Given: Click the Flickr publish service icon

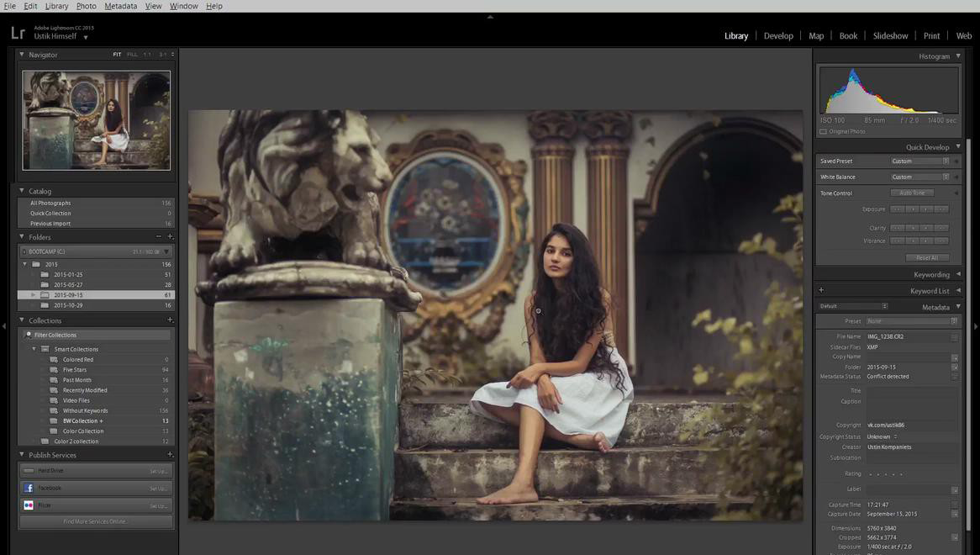Looking at the screenshot, I should pos(29,505).
